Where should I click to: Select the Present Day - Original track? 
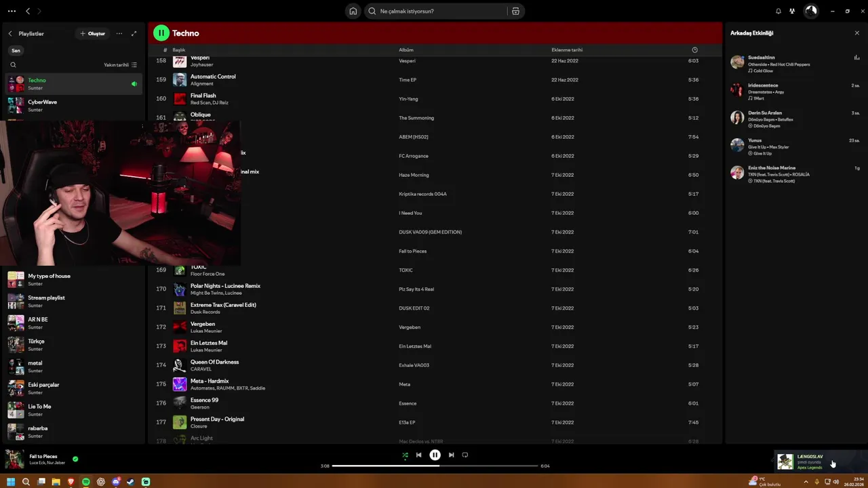coord(435,422)
